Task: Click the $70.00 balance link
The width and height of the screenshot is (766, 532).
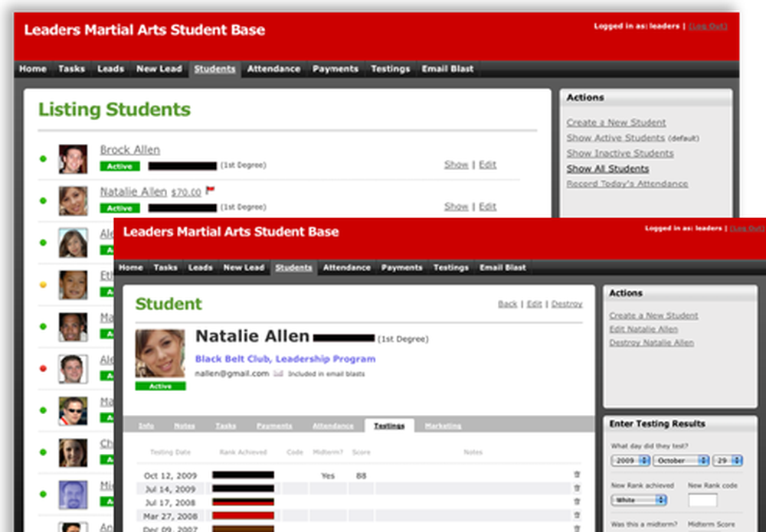Action: (x=186, y=192)
